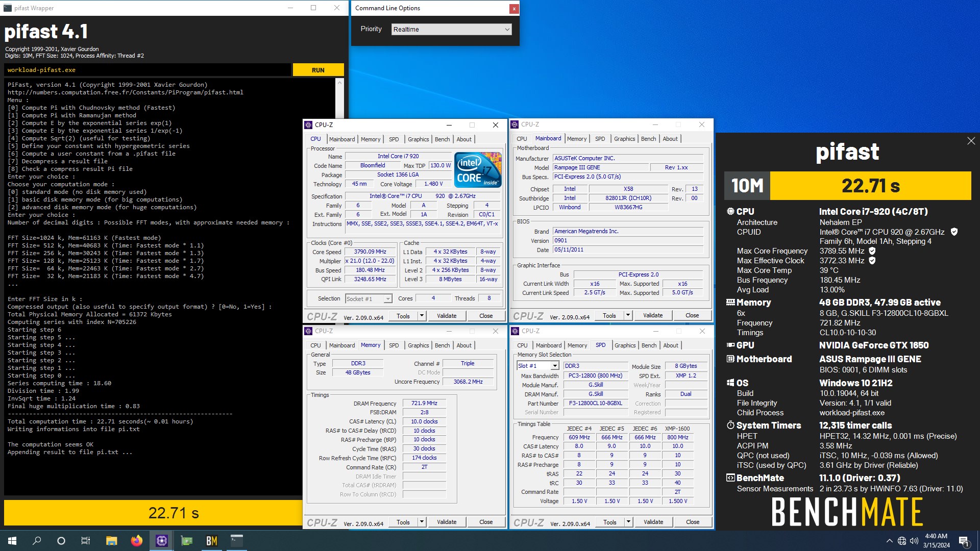The height and width of the screenshot is (551, 980).
Task: Select BenchMate BM taskbar icon
Action: (211, 541)
